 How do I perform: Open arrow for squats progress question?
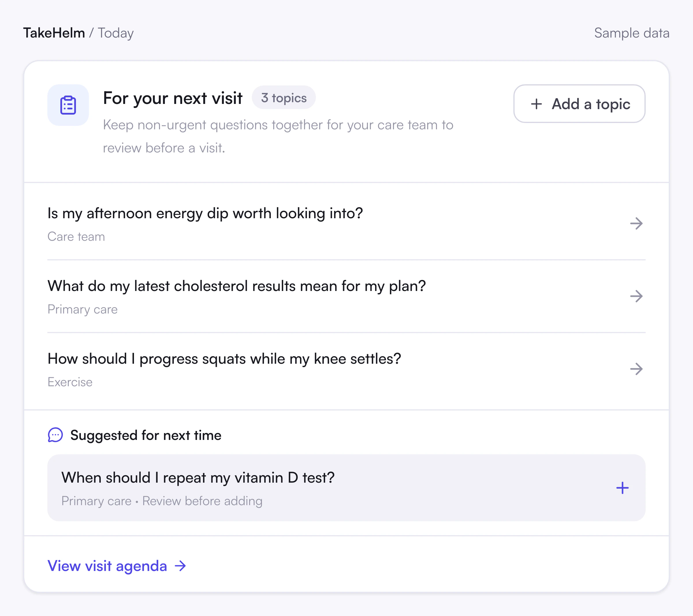coord(636,369)
